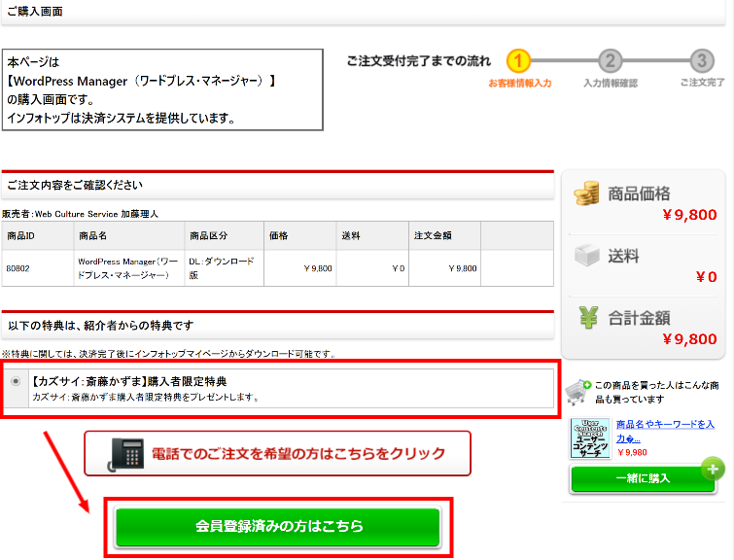Click the sidebar 送料 amount ￥0
The height and width of the screenshot is (560, 734).
click(706, 277)
